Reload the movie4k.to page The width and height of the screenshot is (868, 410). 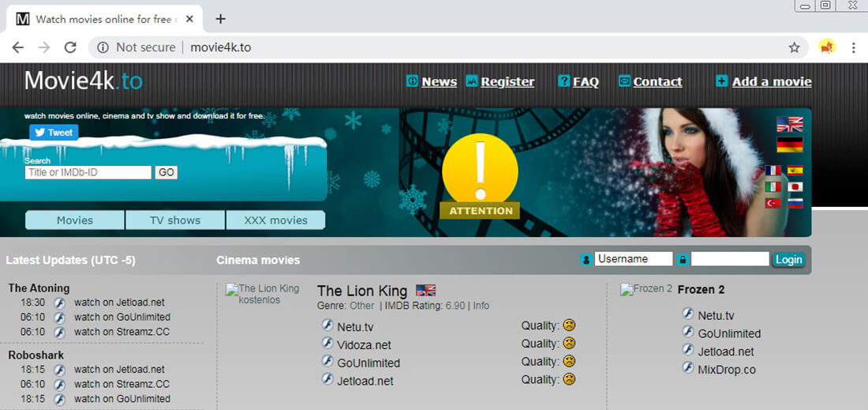point(70,47)
